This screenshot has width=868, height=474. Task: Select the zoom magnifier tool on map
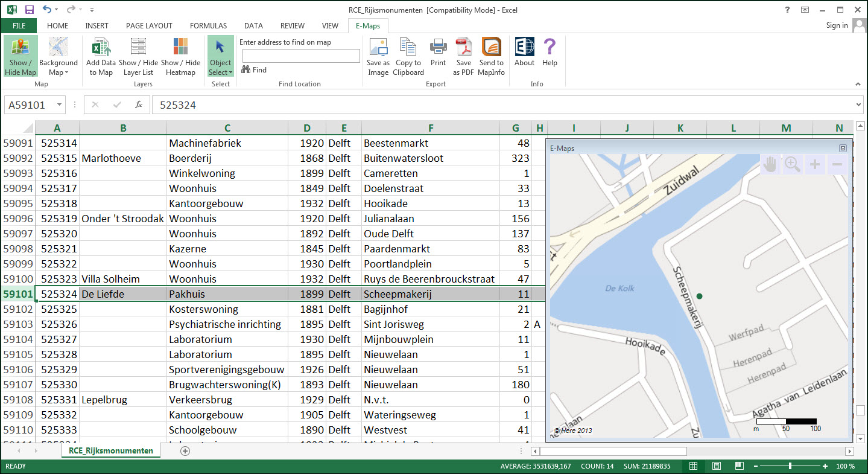[792, 164]
